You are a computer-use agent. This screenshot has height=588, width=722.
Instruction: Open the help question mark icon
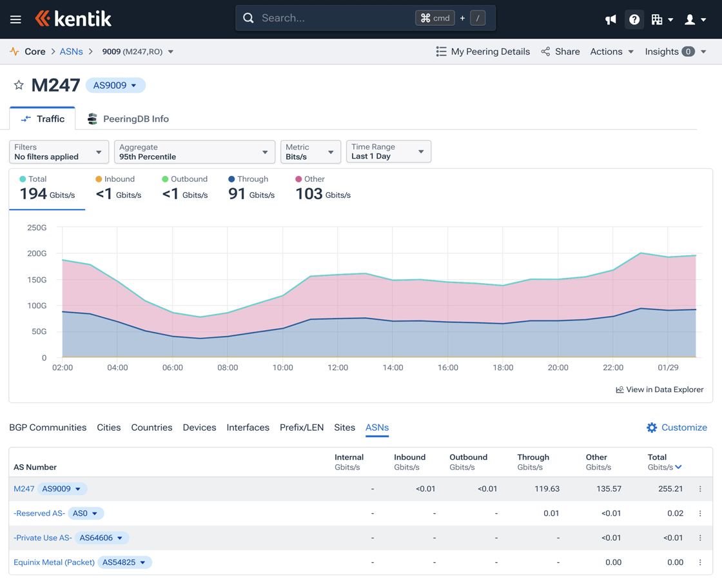point(634,20)
